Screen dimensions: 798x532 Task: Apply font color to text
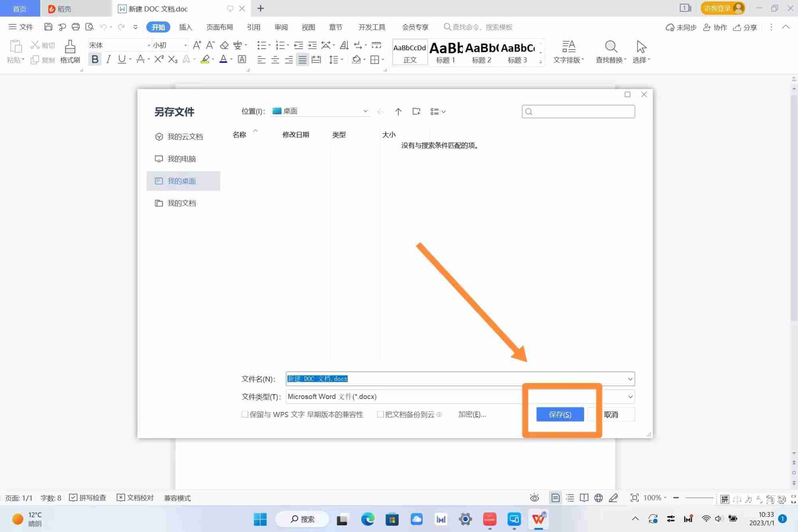coord(223,59)
